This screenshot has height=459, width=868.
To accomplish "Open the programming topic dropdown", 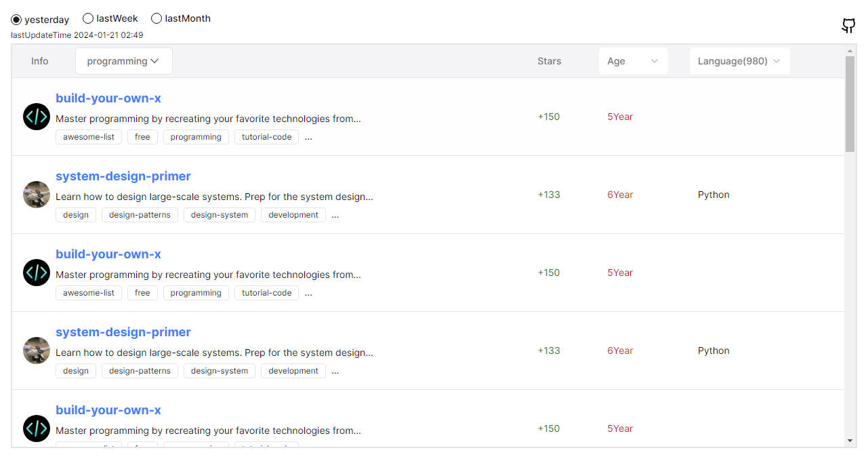I will coord(123,61).
